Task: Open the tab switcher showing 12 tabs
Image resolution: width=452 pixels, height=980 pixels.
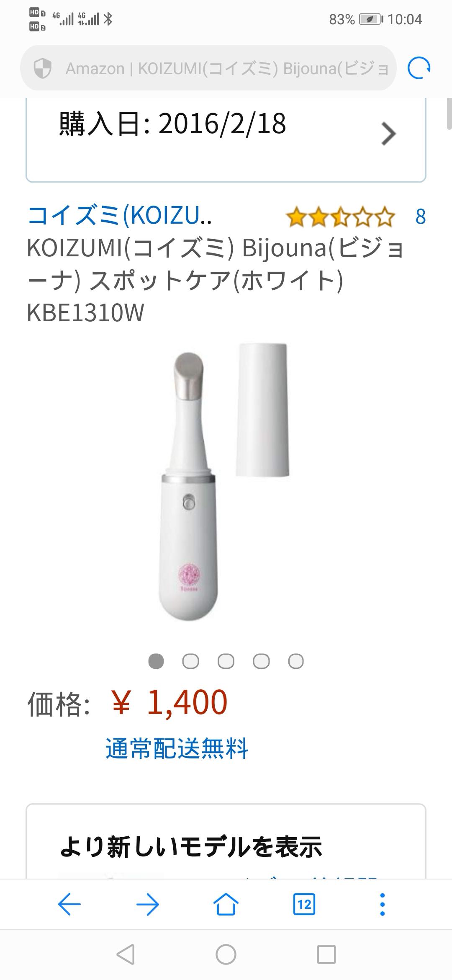Action: (x=304, y=905)
